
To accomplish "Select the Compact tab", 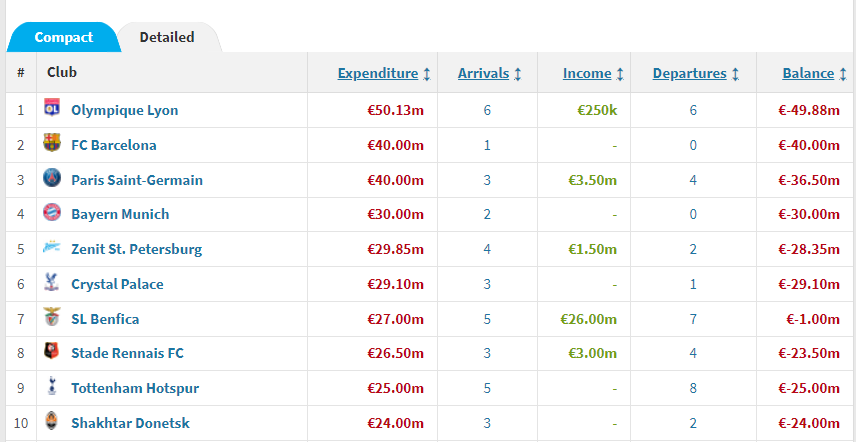I will click(x=63, y=37).
